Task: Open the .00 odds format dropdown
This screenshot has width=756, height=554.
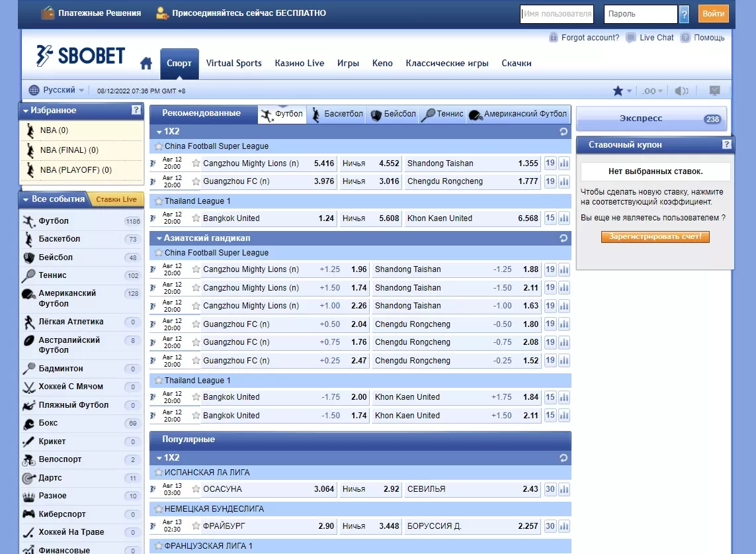Action: pos(651,89)
